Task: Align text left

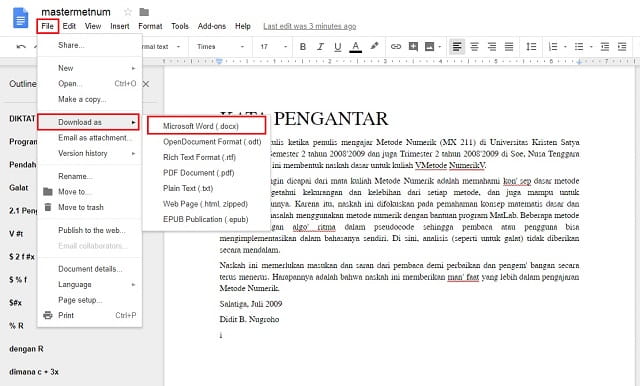Action: (x=457, y=47)
